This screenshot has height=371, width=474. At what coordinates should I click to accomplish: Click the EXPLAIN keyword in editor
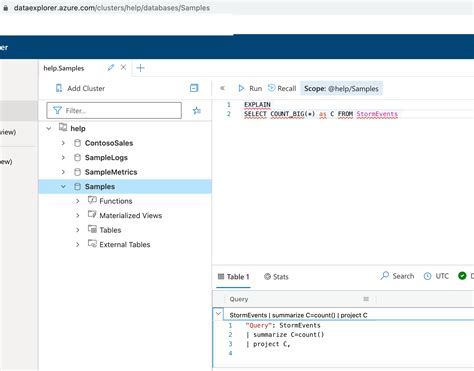click(257, 105)
